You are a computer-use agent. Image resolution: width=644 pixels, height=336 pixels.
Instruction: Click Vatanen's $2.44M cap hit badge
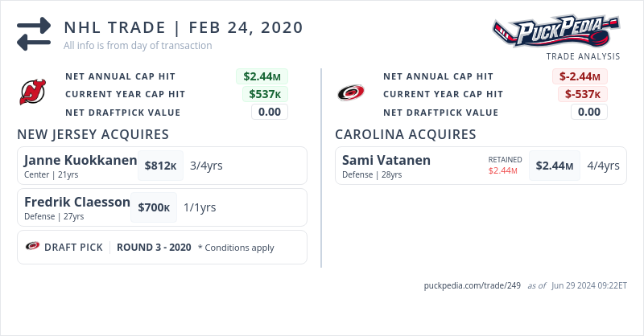click(x=555, y=166)
